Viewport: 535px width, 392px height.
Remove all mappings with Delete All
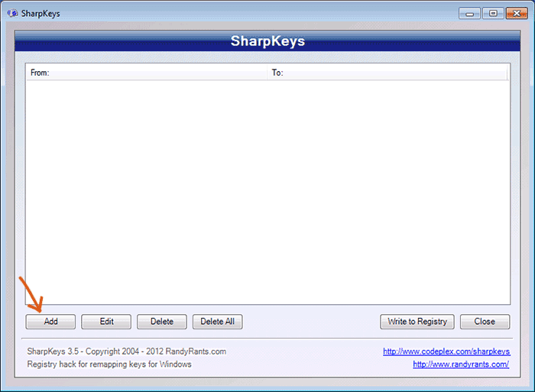218,322
